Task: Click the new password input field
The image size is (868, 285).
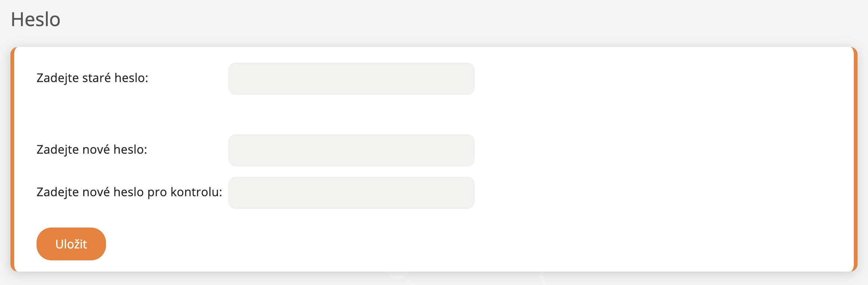Action: coord(351,150)
